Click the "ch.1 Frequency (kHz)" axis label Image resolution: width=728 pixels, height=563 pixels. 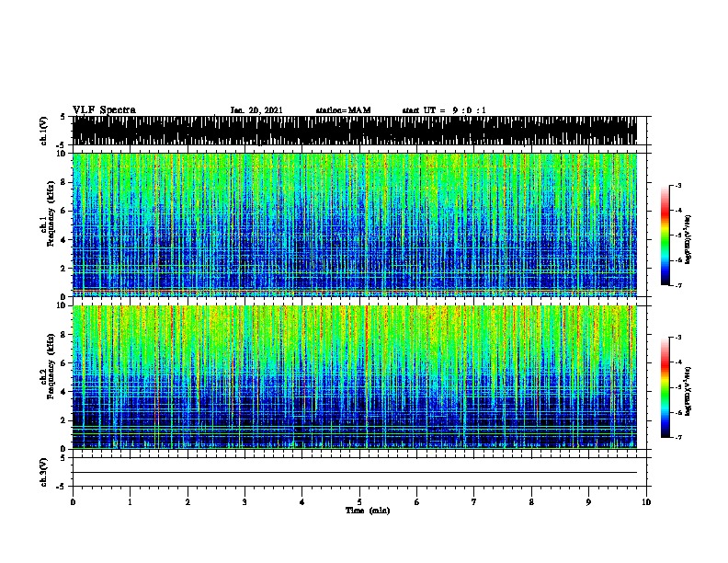(x=49, y=213)
